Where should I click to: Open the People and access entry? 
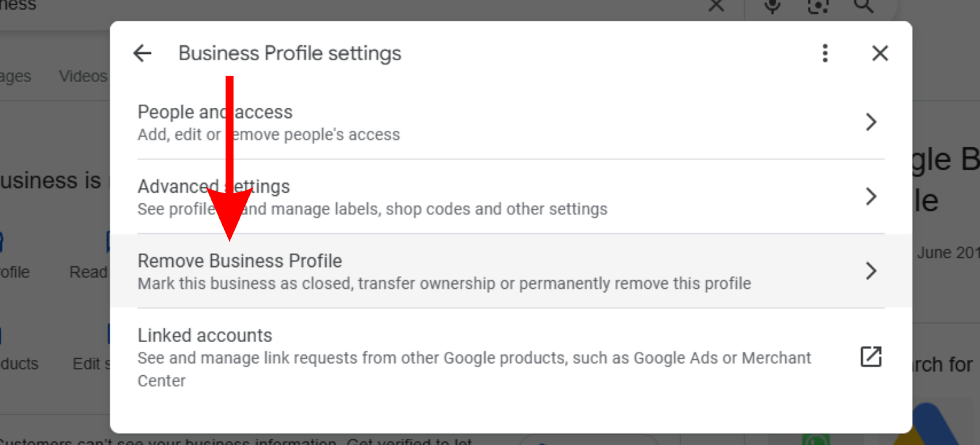tap(511, 122)
